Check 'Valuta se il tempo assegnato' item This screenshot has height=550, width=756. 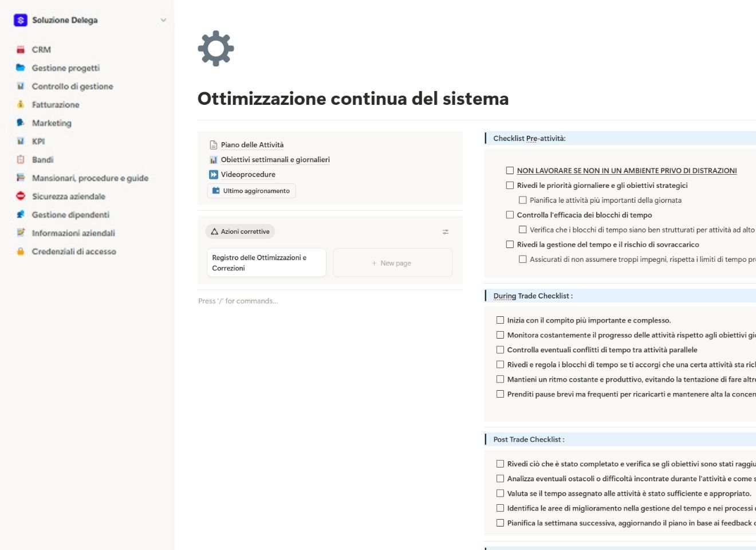pos(500,493)
